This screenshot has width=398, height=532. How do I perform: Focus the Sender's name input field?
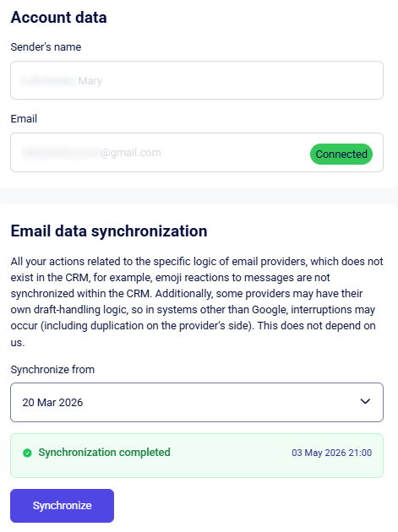197,80
